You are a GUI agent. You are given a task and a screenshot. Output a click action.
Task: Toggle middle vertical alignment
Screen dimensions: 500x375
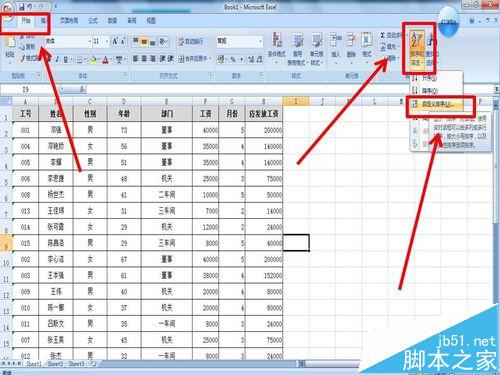point(144,41)
